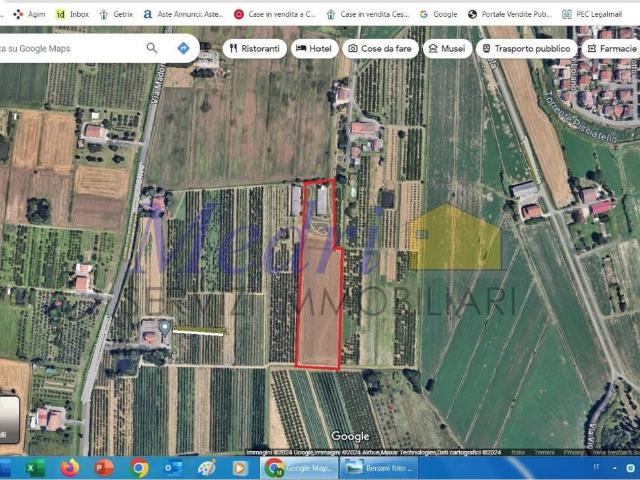Show Cose da fare places
The height and width of the screenshot is (480, 640).
[379, 48]
